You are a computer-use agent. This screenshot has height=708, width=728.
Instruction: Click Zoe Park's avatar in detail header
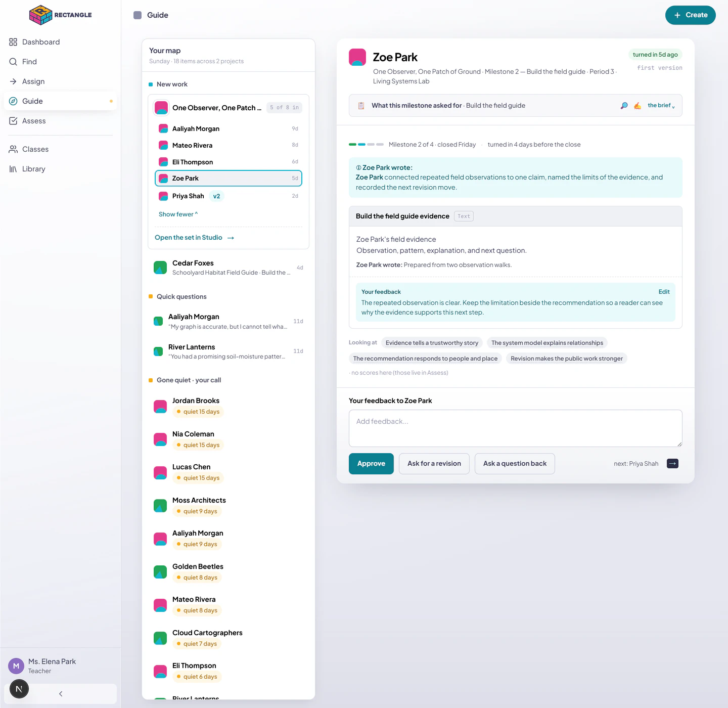[357, 57]
